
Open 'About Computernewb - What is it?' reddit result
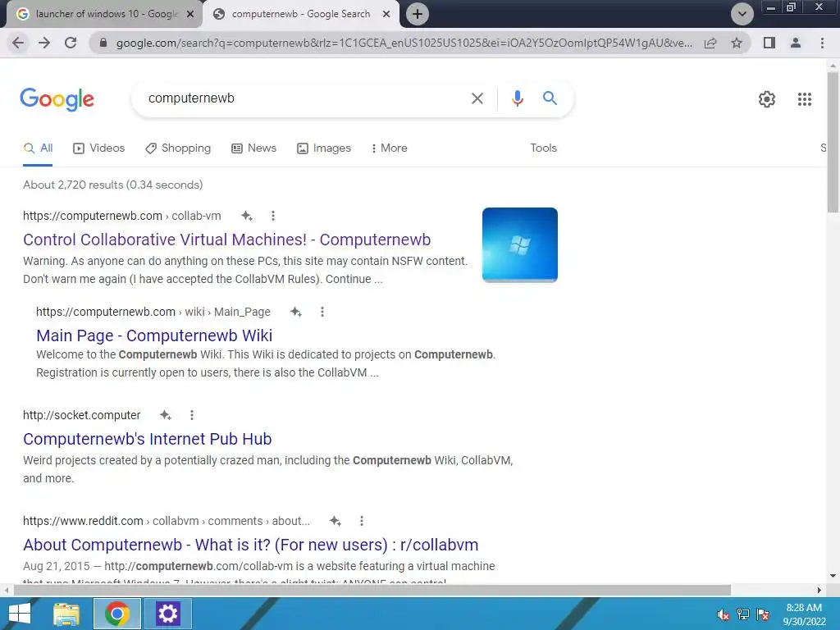coord(251,545)
